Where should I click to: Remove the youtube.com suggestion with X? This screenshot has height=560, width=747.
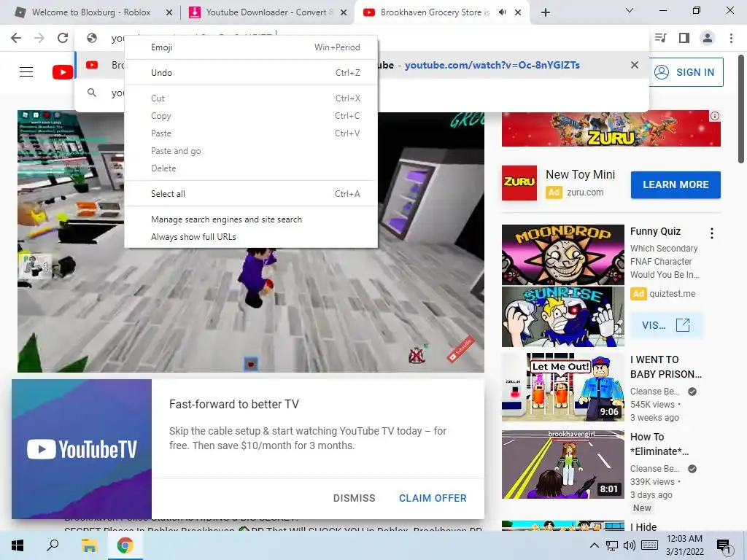coord(635,65)
